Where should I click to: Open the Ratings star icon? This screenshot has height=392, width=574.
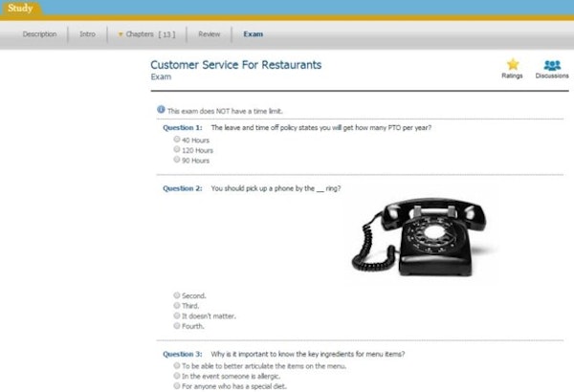click(x=513, y=64)
